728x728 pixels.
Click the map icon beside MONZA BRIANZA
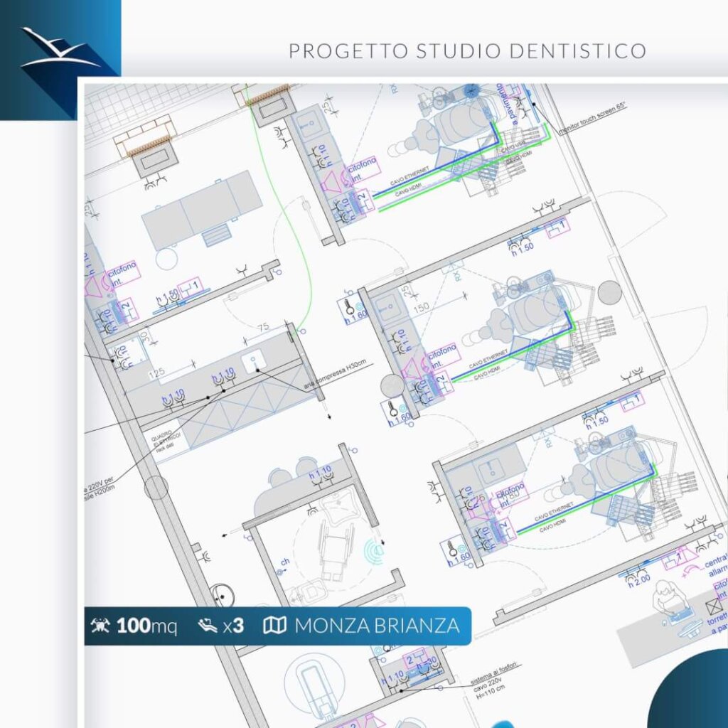coord(274,626)
